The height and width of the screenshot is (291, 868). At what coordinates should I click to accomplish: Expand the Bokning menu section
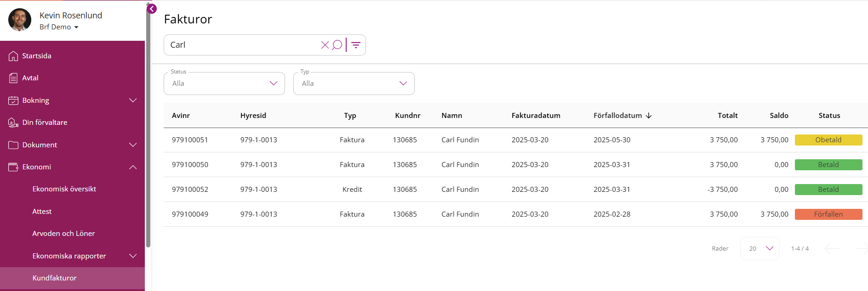tap(133, 101)
